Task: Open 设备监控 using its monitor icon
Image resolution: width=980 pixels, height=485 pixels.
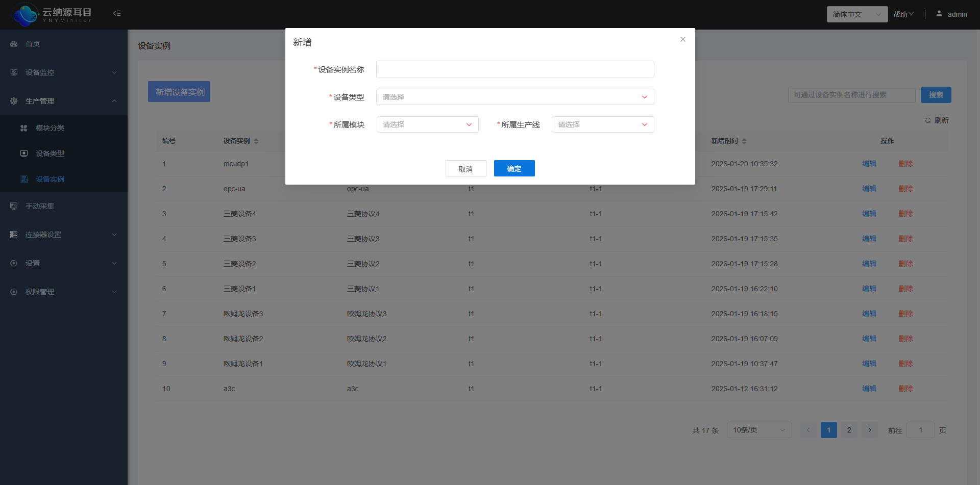Action: (x=13, y=72)
